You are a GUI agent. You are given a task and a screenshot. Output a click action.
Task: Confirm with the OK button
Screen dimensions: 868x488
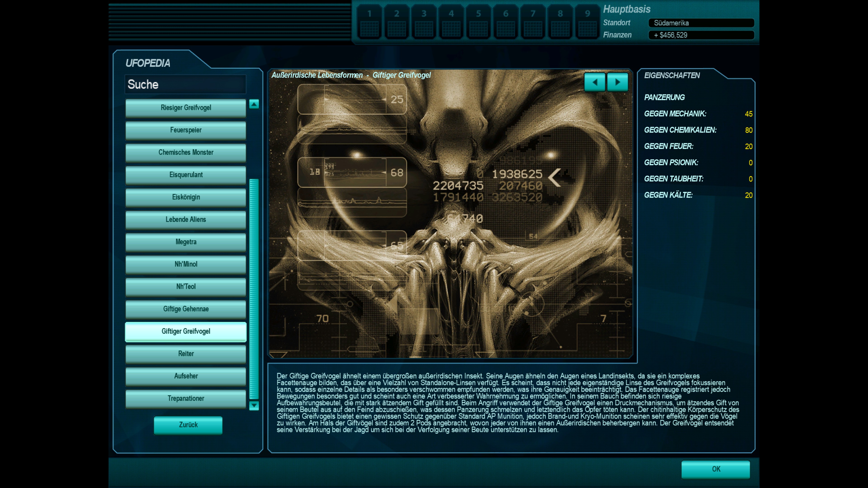(x=715, y=469)
